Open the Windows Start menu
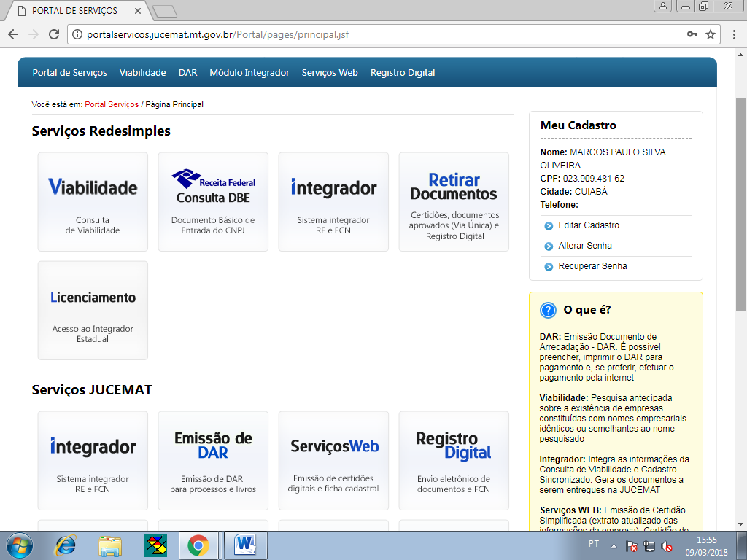747x560 pixels. pyautogui.click(x=19, y=545)
